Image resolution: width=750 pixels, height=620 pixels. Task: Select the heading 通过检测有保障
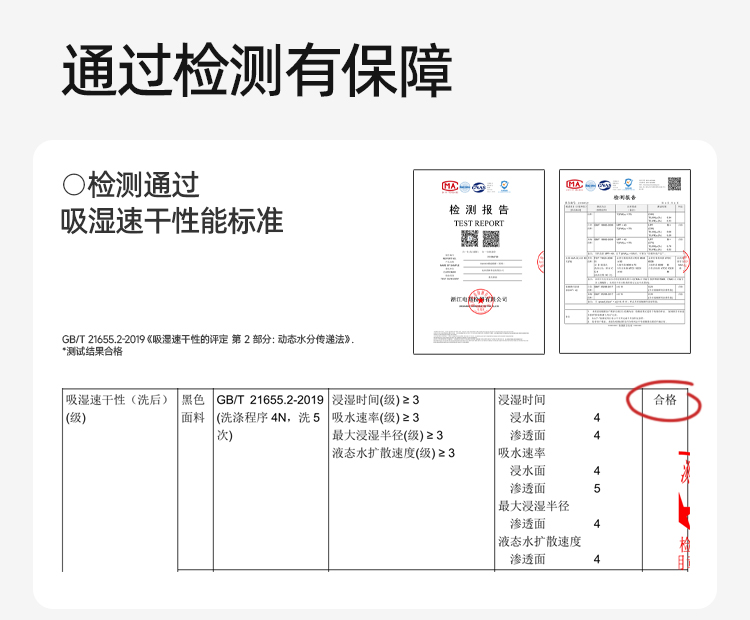(257, 70)
